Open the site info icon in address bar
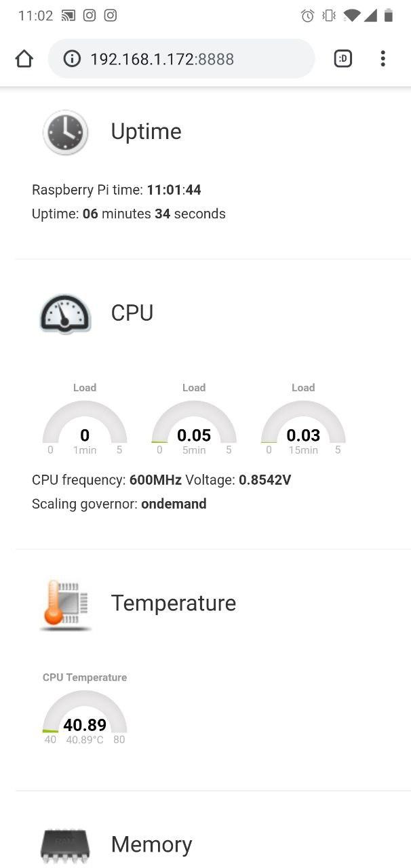The width and height of the screenshot is (411, 868). [72, 59]
